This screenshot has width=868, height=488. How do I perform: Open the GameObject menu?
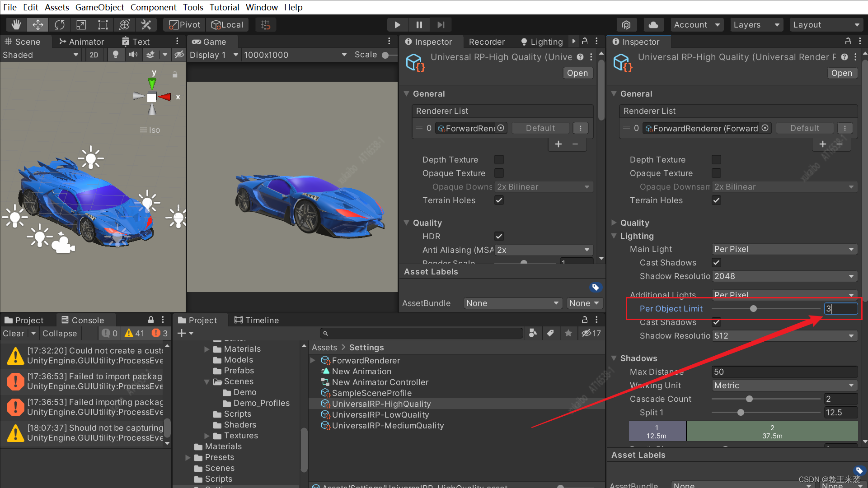click(x=99, y=7)
